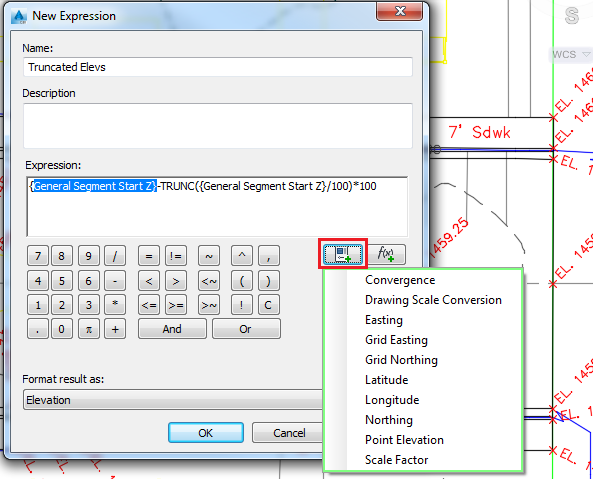This screenshot has width=593, height=479.
Task: Insert the <= operator
Action: point(149,305)
